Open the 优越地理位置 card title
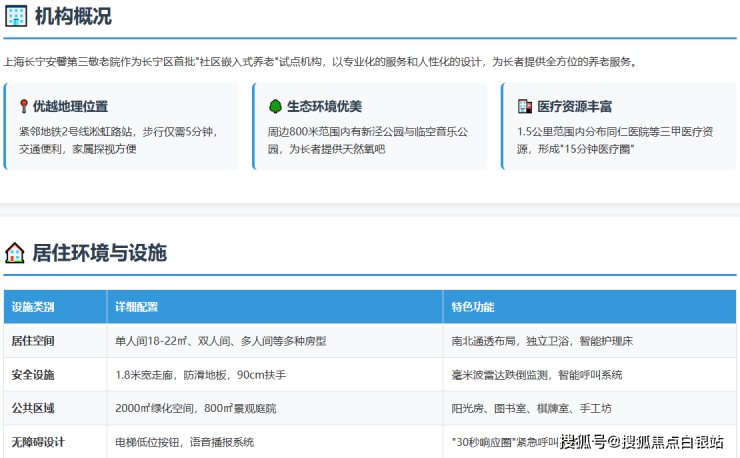The height and width of the screenshot is (458, 740). [70, 106]
